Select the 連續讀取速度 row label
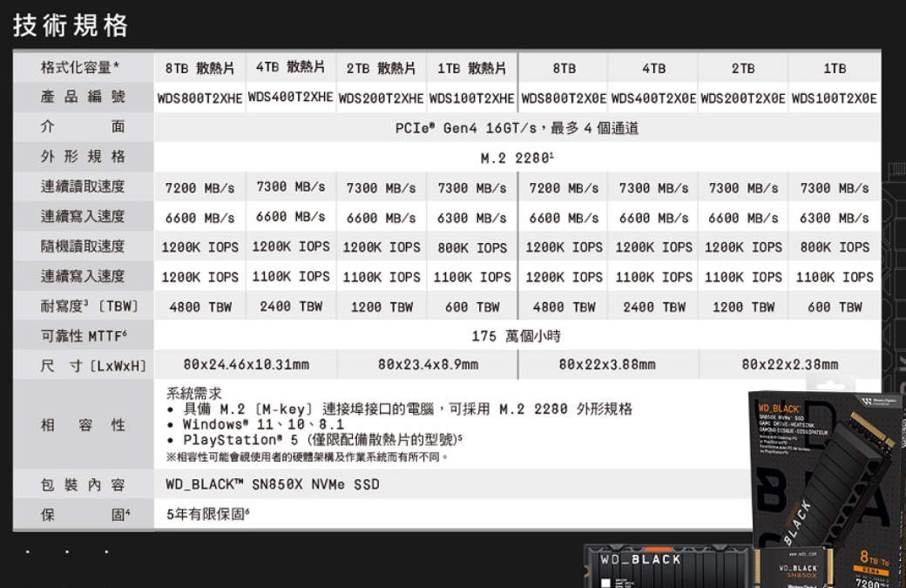The image size is (906, 588). pyautogui.click(x=83, y=187)
